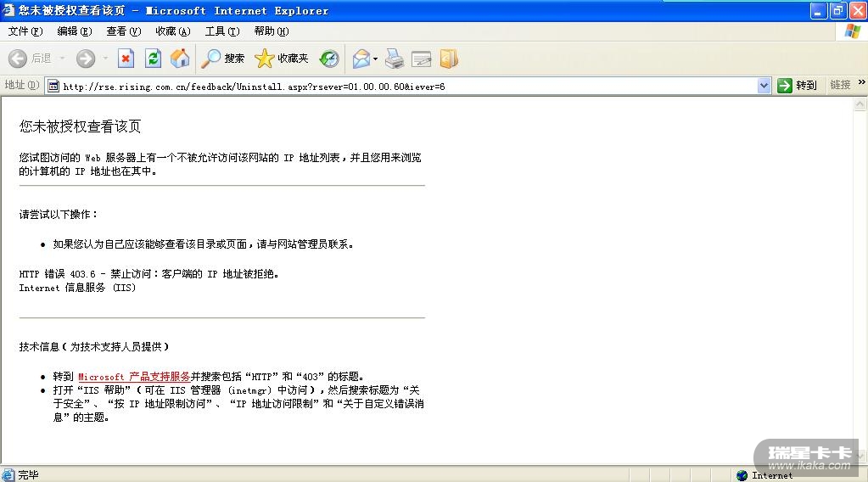Expand the links bar chevron
The image size is (868, 482).
(x=861, y=82)
